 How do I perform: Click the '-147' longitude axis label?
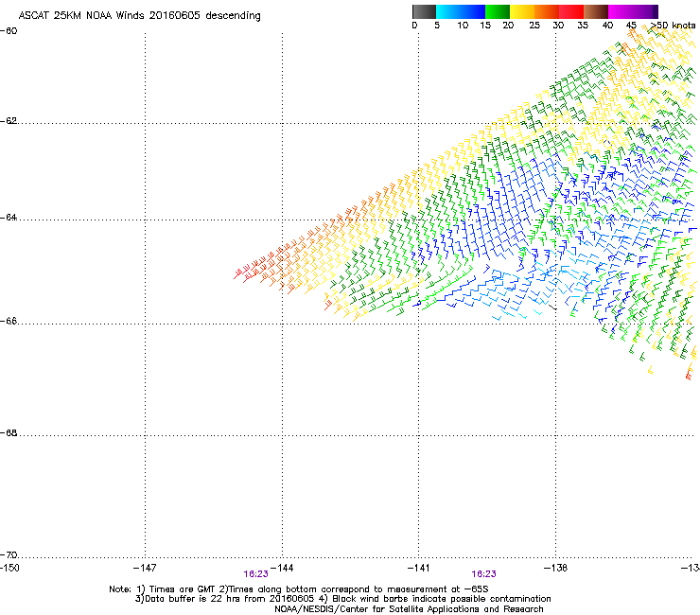click(145, 568)
